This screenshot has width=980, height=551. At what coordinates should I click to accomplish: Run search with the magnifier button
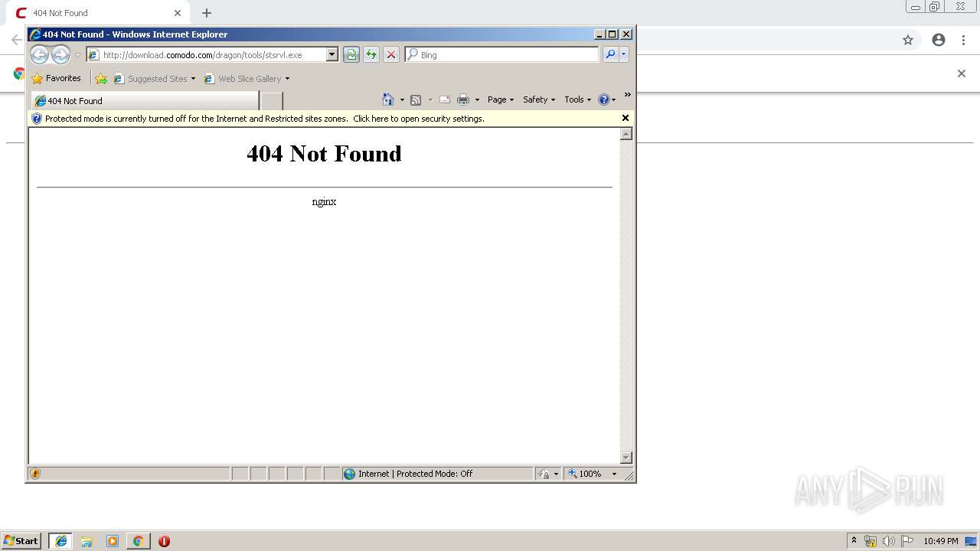(610, 54)
